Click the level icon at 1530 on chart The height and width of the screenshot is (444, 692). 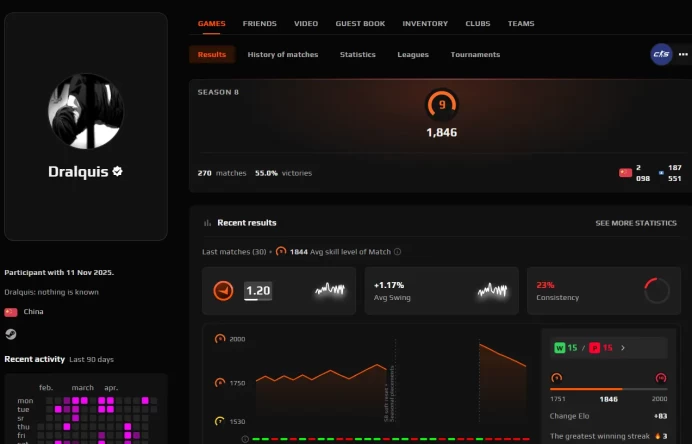(x=220, y=421)
